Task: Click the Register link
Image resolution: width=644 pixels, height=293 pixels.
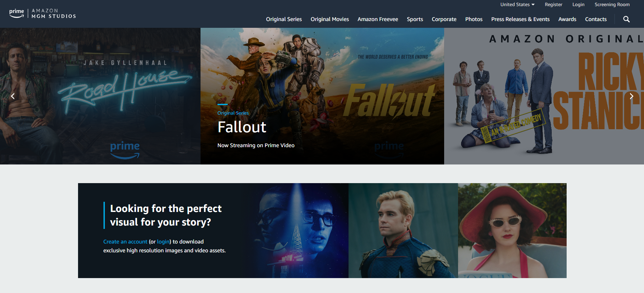Action: point(553,4)
